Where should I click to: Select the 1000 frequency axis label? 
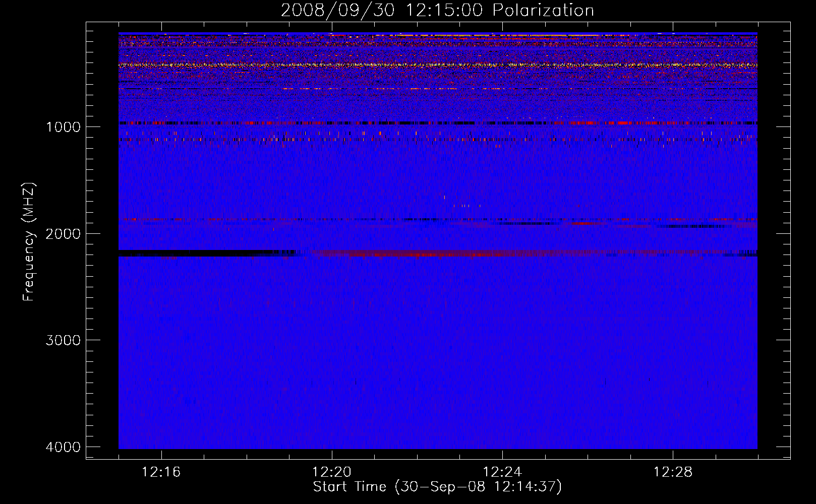(63, 127)
